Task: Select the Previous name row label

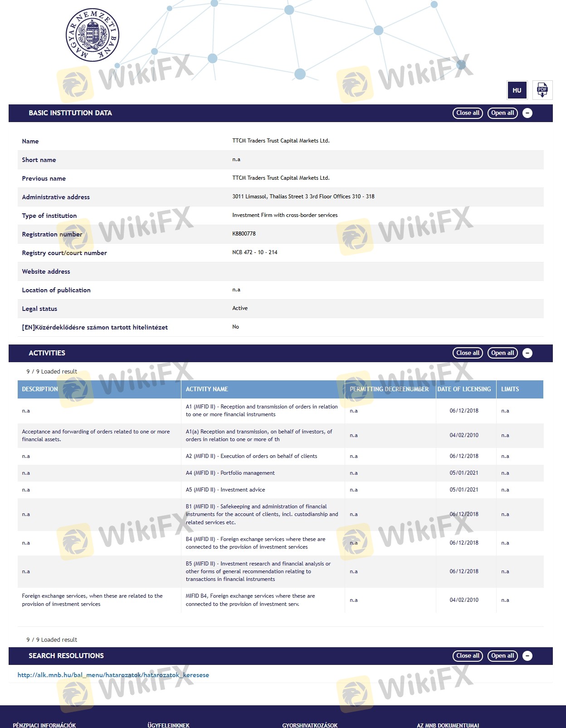Action: (44, 178)
